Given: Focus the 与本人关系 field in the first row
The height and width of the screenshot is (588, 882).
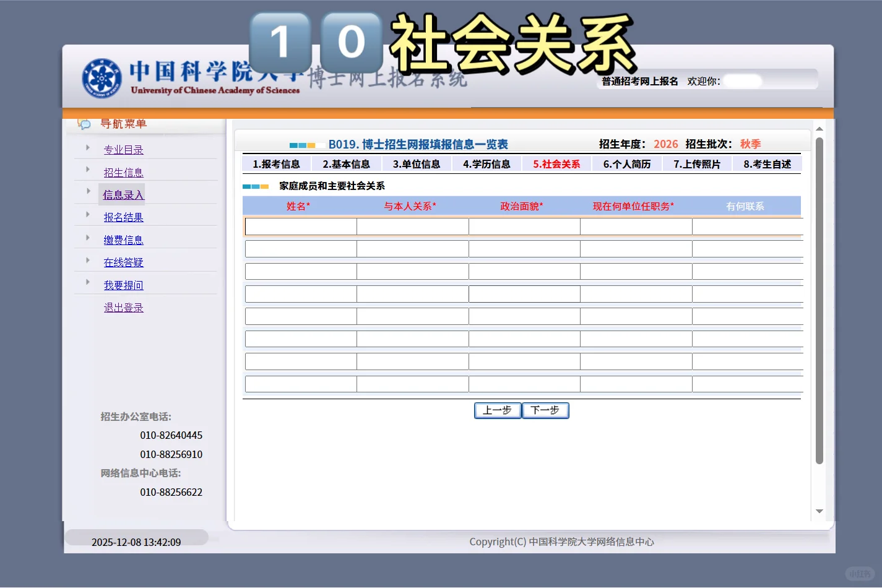Looking at the screenshot, I should pyautogui.click(x=413, y=227).
